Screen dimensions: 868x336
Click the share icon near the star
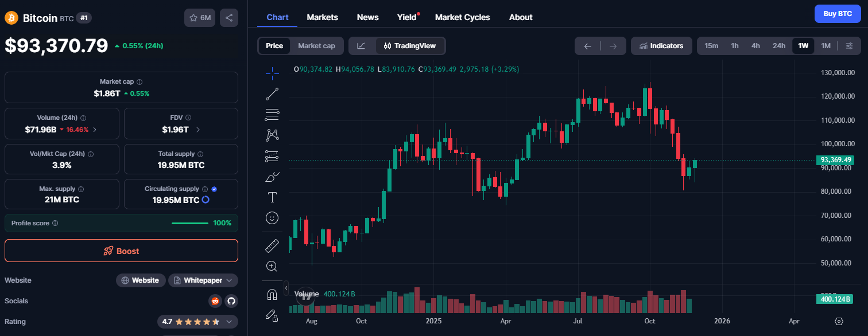tap(228, 17)
